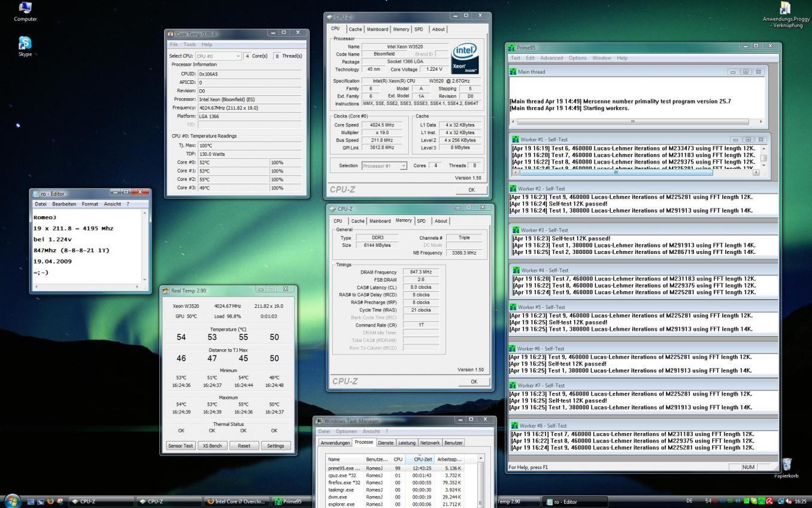Switch to ro - Editor taskbar button

(575, 501)
